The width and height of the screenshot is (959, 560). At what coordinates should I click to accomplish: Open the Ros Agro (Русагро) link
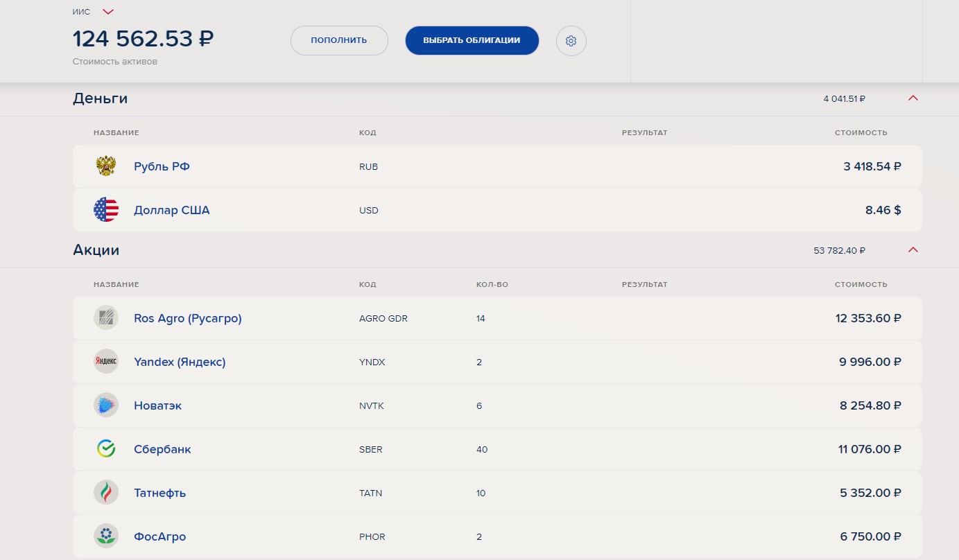pyautogui.click(x=188, y=318)
